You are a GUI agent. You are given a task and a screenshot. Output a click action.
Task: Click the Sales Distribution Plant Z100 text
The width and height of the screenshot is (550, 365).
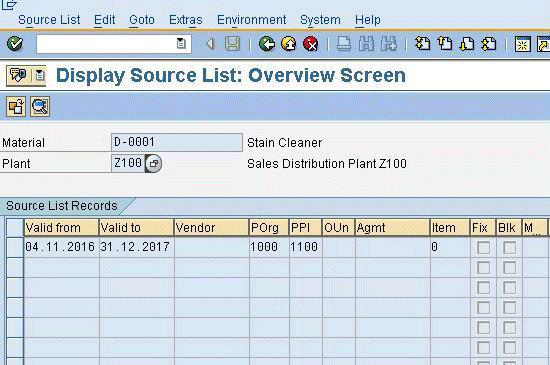(327, 164)
